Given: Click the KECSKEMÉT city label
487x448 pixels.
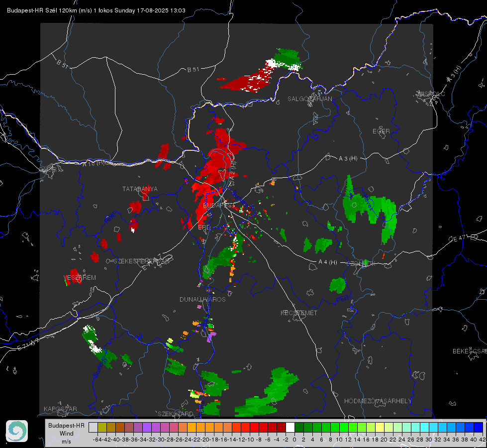Looking at the screenshot, I should pos(299,313).
